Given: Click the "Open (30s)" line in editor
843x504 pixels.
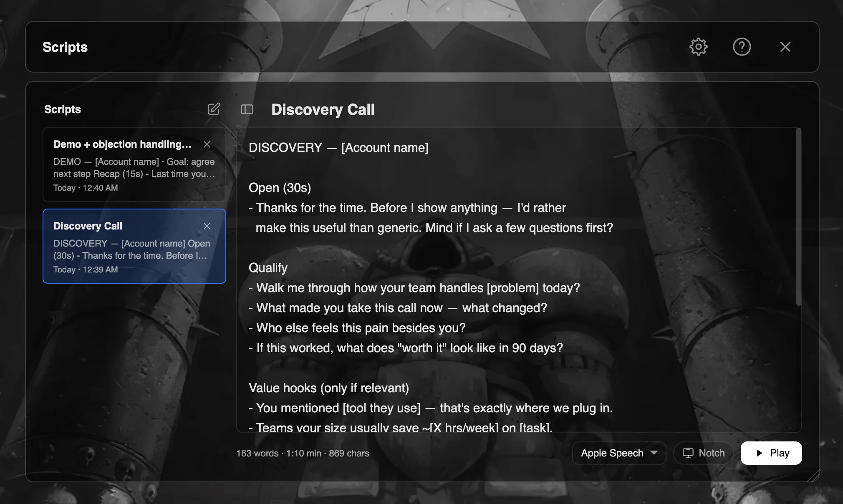Looking at the screenshot, I should click(280, 188).
